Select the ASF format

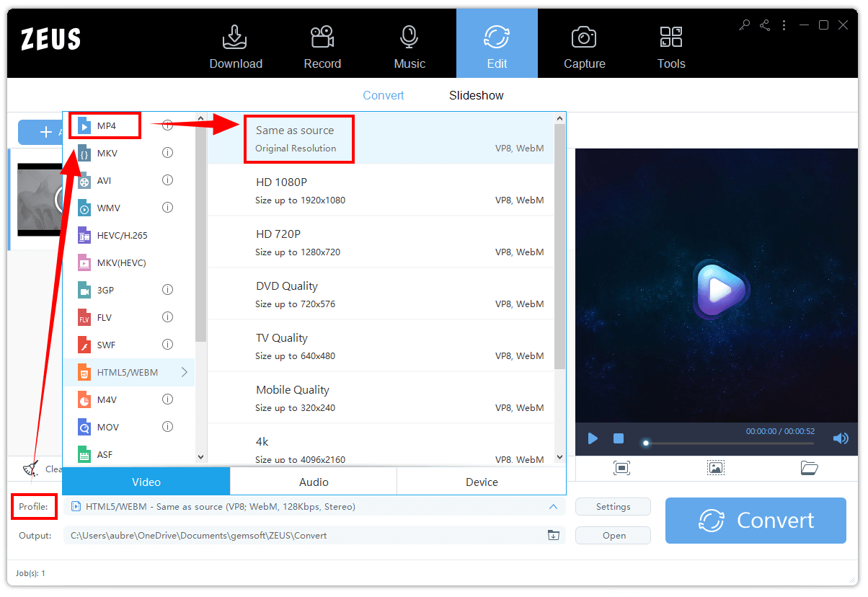[x=128, y=454]
